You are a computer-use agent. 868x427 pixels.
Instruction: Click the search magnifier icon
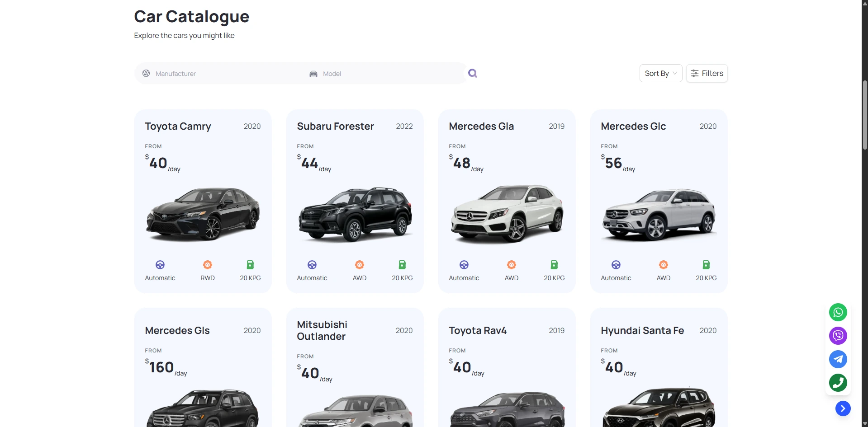[x=473, y=73]
